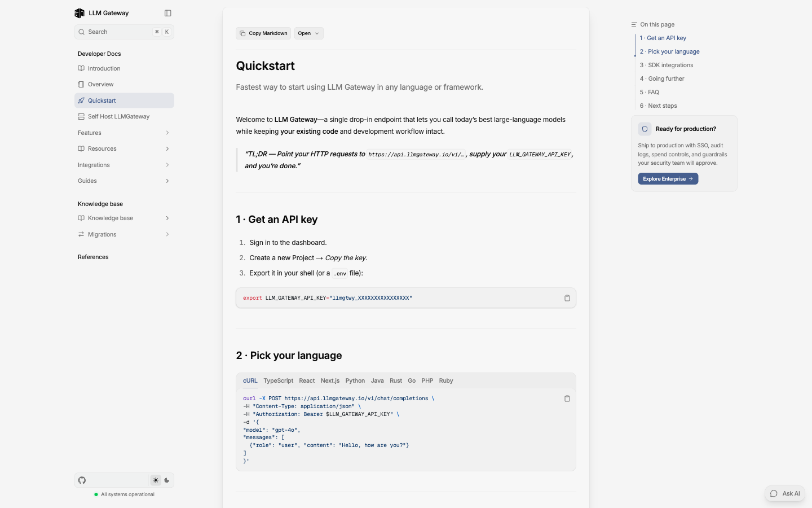
Task: Click the LLM Gateway title text
Action: click(x=109, y=13)
